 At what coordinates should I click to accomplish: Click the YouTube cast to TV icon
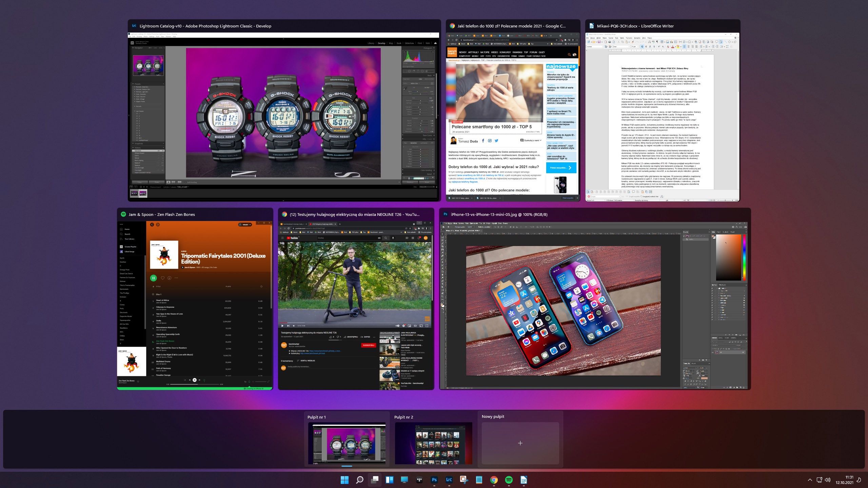[421, 326]
